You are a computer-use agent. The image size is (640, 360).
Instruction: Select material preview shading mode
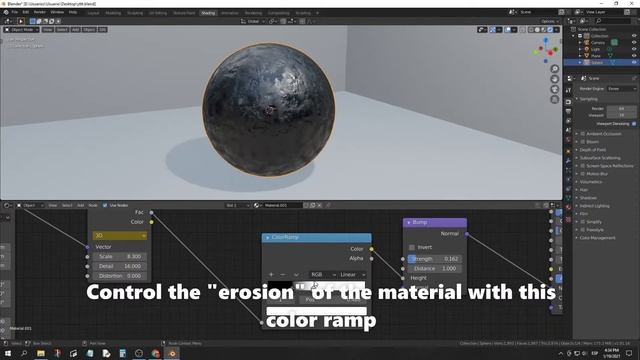pyautogui.click(x=544, y=30)
